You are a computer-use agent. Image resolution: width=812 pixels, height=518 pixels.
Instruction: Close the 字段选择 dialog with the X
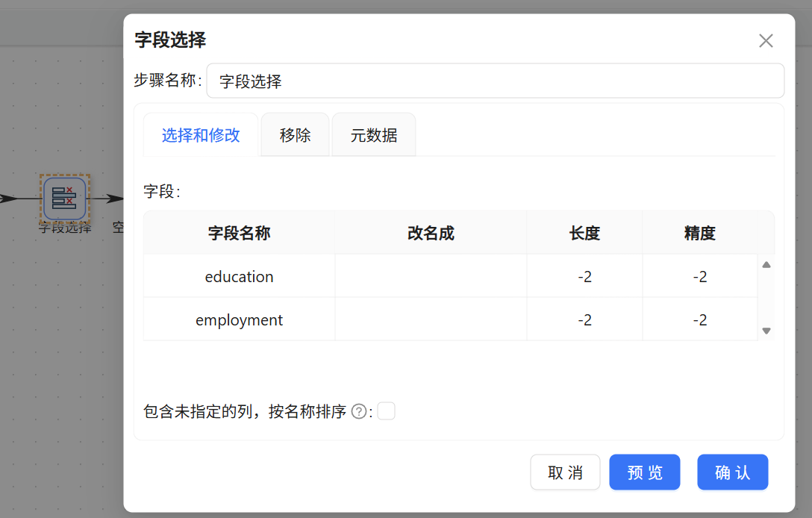[766, 40]
